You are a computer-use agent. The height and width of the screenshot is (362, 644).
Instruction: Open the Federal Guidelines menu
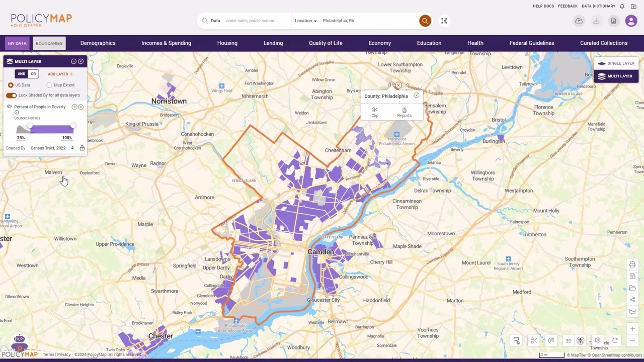[x=532, y=43]
